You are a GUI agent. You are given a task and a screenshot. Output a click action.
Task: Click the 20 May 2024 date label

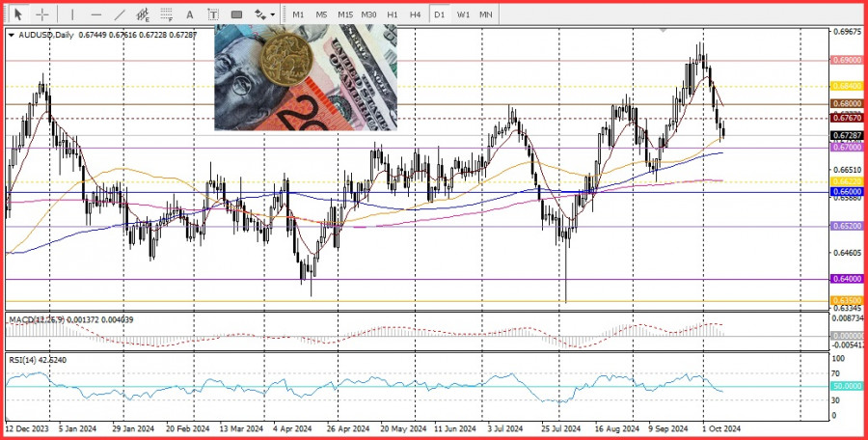pyautogui.click(x=402, y=429)
